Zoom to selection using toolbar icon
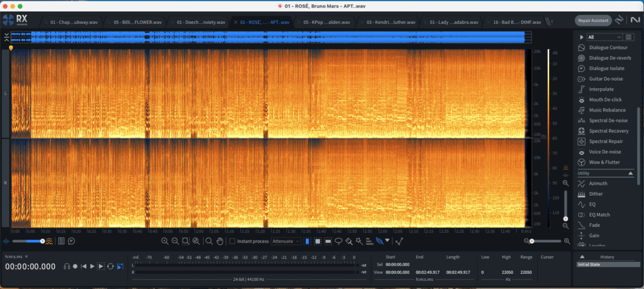644x289 pixels. click(x=186, y=241)
